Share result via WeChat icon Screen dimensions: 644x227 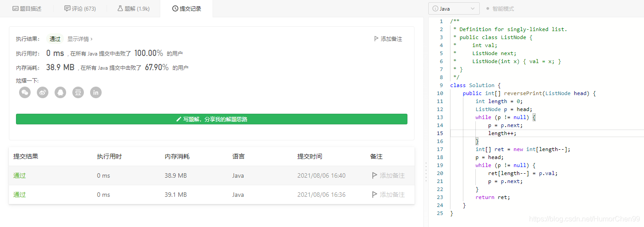(x=25, y=92)
